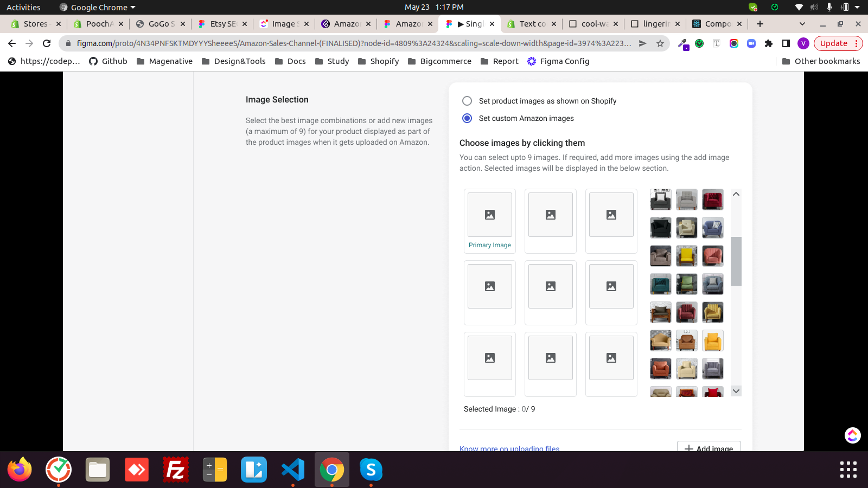868x488 pixels.
Task: Click the Chrome Update button
Action: 833,43
